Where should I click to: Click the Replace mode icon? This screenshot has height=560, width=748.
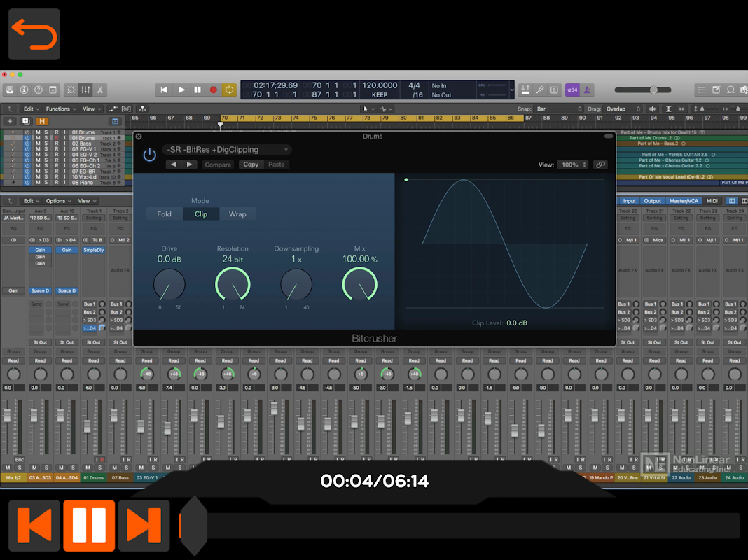click(x=525, y=90)
